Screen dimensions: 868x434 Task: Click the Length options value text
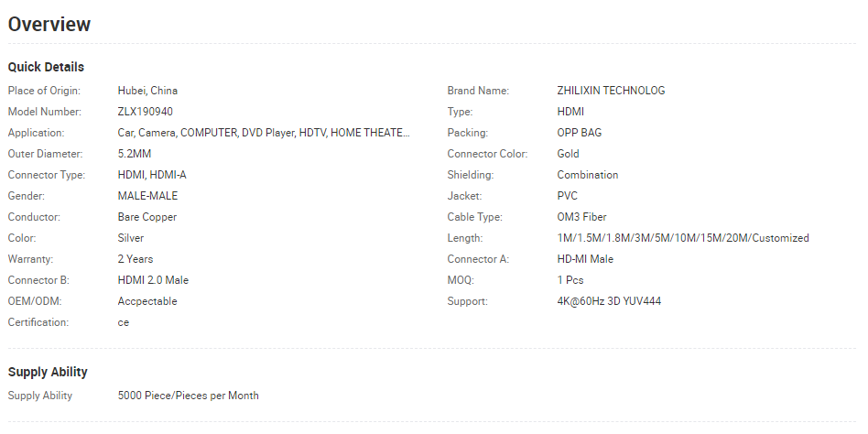(x=682, y=238)
